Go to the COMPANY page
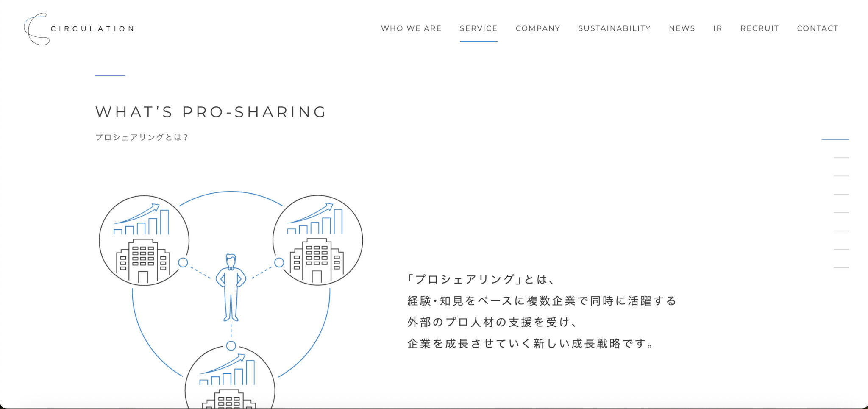 click(538, 28)
